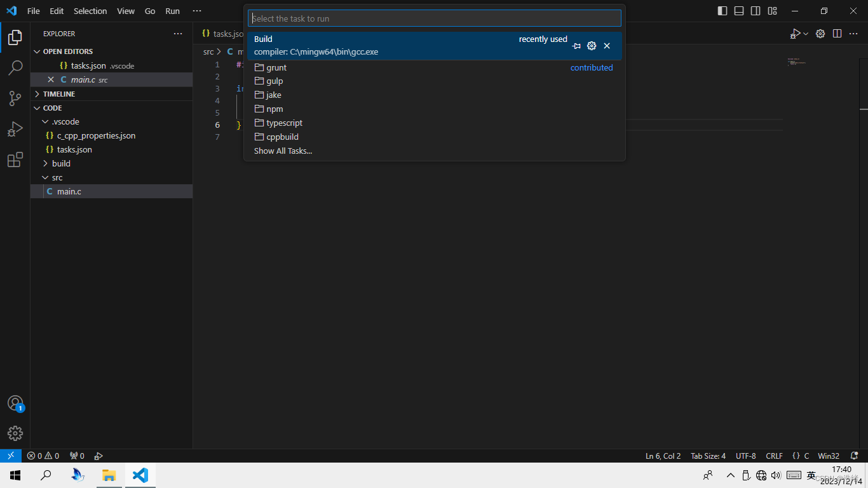
Task: Configure the Build task via gear icon
Action: coord(592,46)
